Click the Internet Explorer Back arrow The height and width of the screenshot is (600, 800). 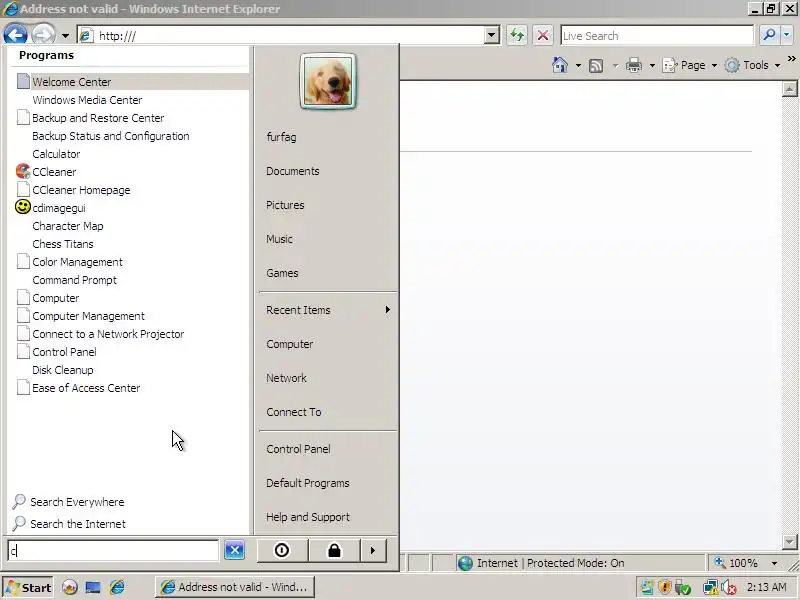pyautogui.click(x=15, y=35)
